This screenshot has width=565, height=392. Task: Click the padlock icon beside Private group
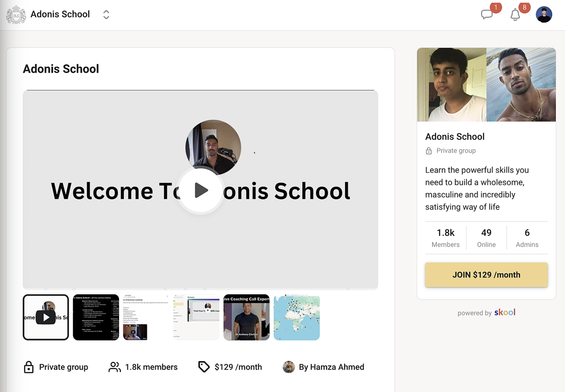[29, 367]
